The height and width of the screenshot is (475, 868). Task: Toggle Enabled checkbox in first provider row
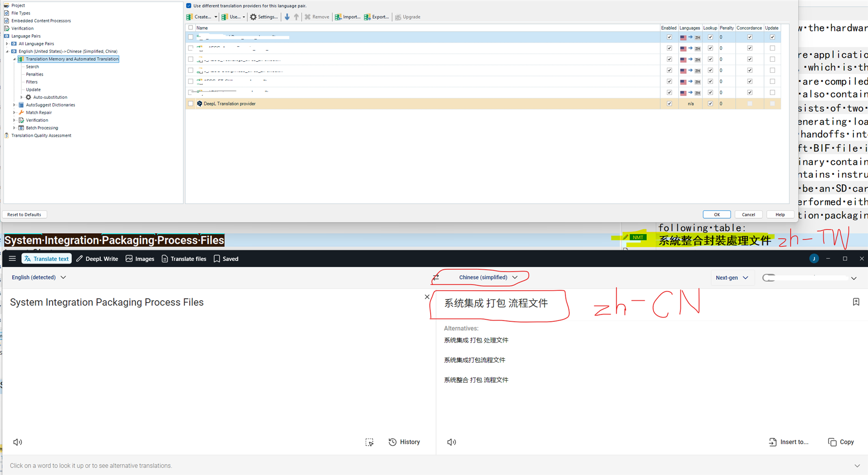669,37
